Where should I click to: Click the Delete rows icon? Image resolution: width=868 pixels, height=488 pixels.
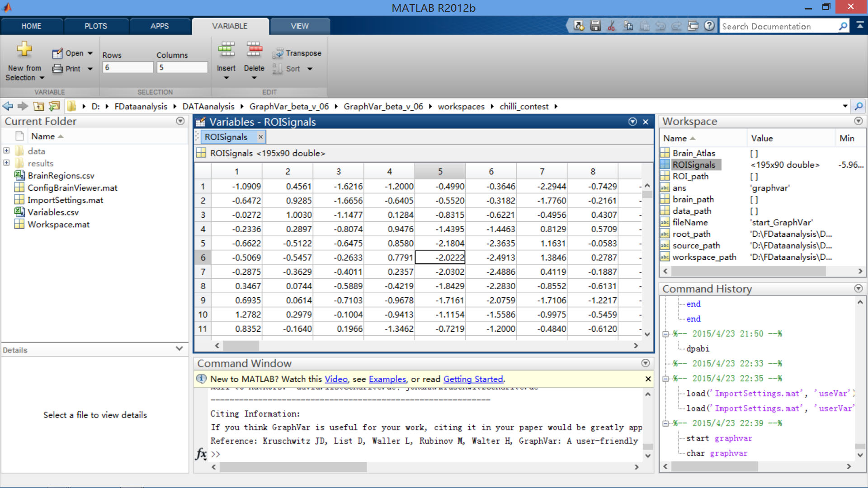[x=254, y=49]
